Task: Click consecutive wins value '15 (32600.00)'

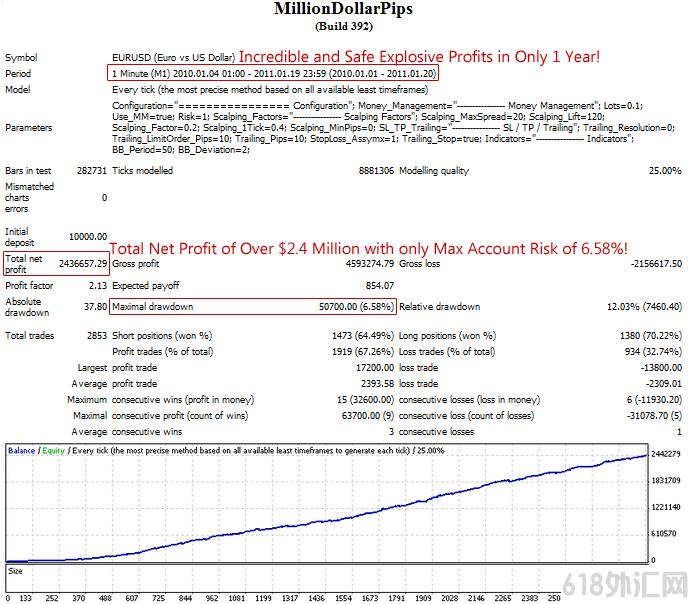Action: [366, 399]
